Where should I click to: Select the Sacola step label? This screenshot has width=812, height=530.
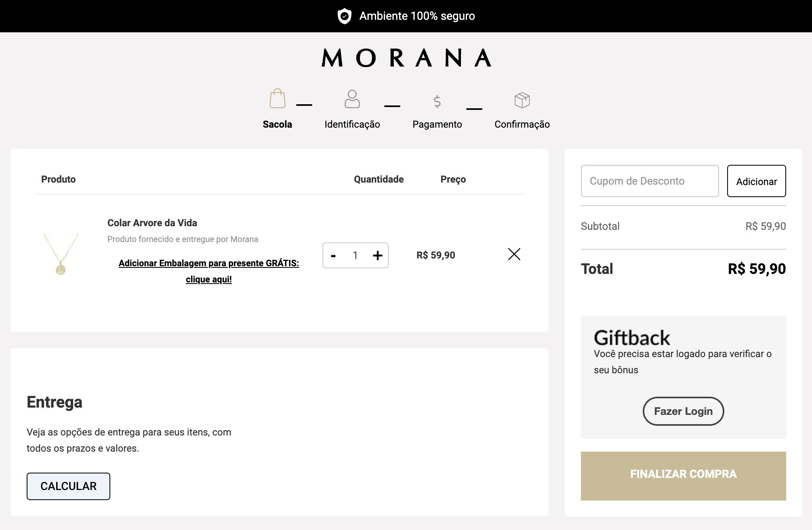(277, 124)
